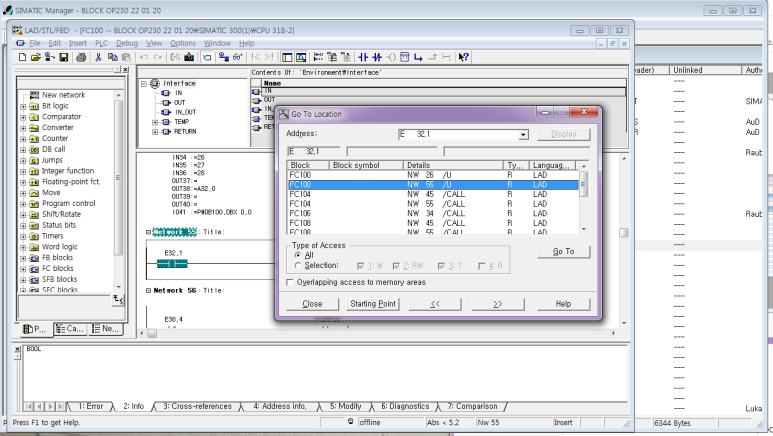The image size is (773, 436).
Task: Switch to 3: Cross-references tab
Action: tap(197, 406)
